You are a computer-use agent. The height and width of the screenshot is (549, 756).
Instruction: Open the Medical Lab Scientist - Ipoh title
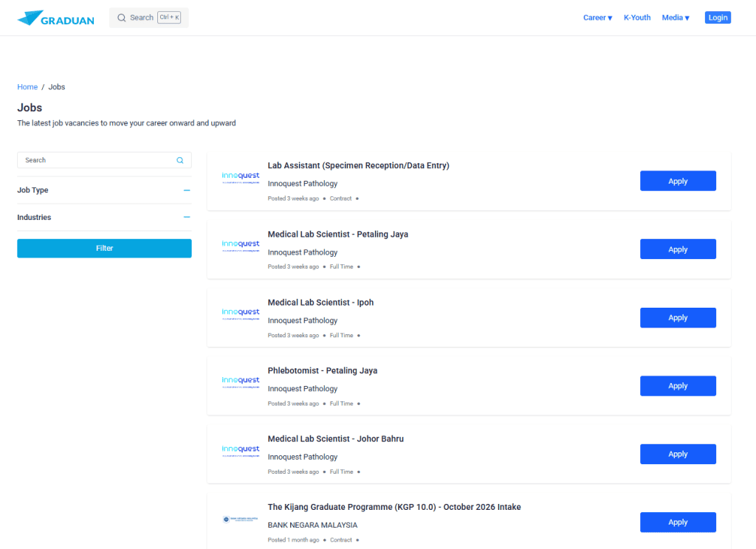[320, 303]
